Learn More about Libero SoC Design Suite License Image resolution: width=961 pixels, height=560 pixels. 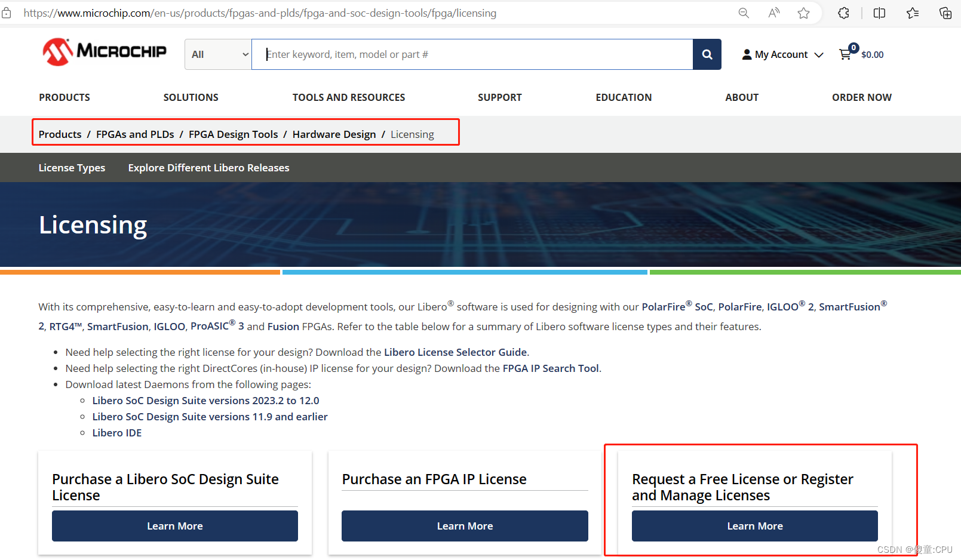coord(175,526)
